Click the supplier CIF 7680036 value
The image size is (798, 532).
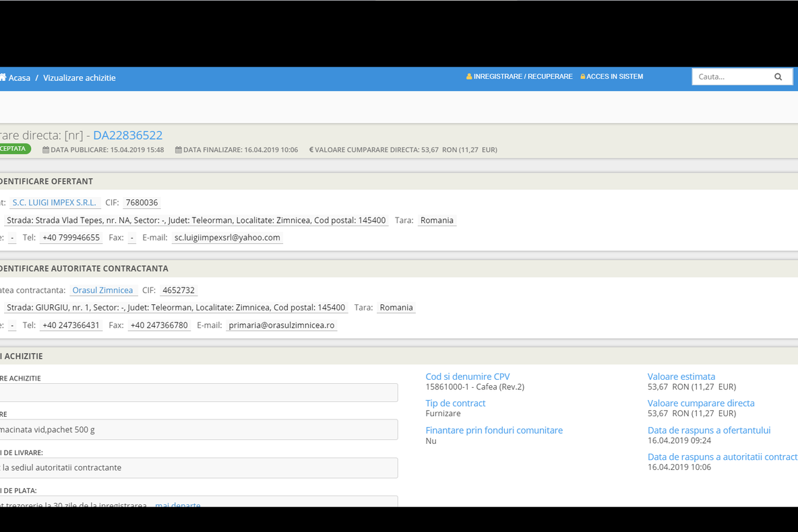(142, 203)
